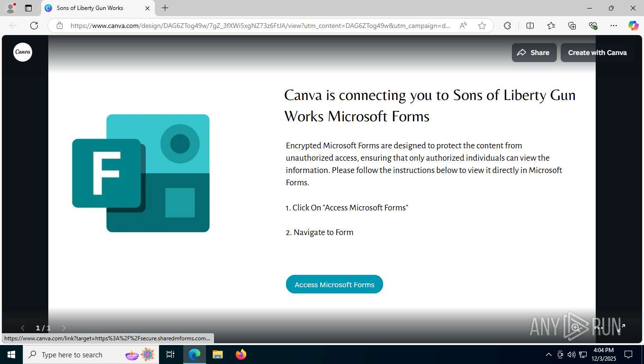Click the Meet Now tray icon

tap(560, 355)
